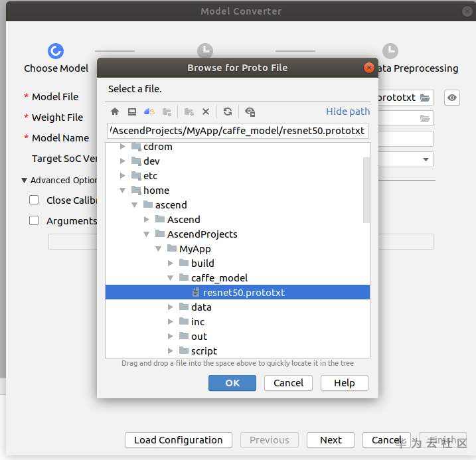This screenshot has height=460, width=476.
Task: Jump to project directory icon
Action: [149, 112]
